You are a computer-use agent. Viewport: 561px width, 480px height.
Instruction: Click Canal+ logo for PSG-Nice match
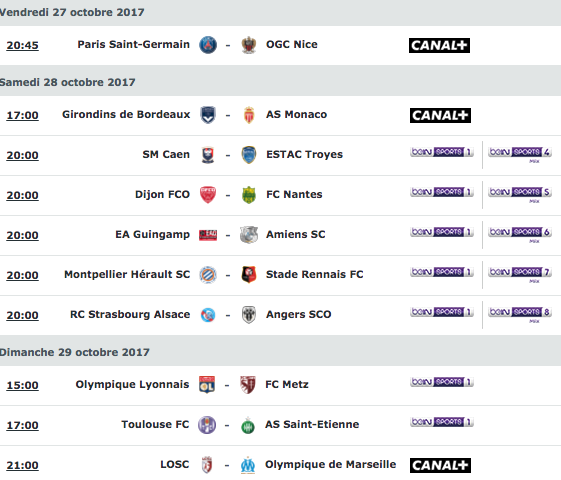click(439, 45)
